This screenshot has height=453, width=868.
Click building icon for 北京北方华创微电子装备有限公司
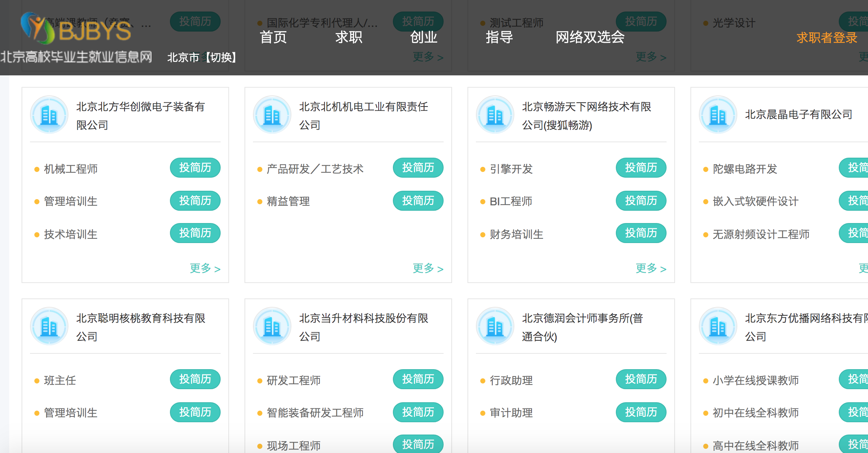click(49, 115)
